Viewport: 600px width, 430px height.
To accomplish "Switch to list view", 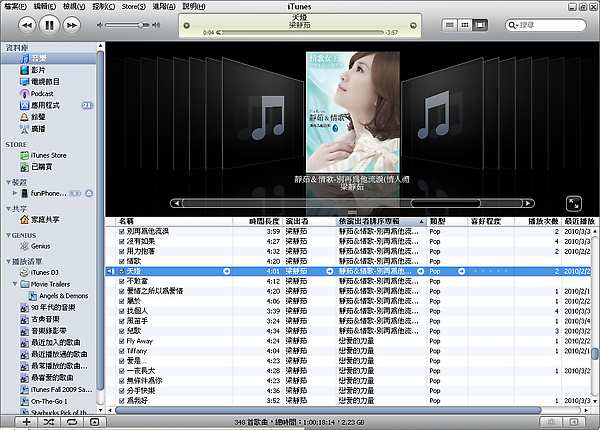I will (x=450, y=25).
